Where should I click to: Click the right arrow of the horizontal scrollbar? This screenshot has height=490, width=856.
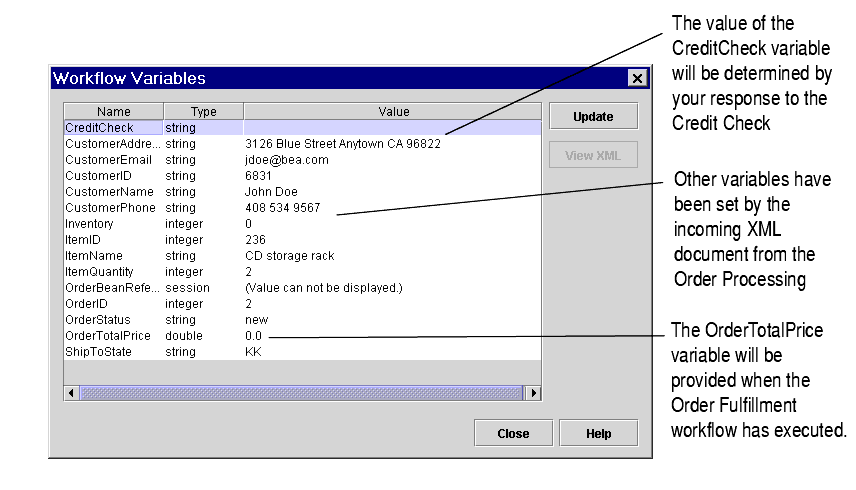(x=533, y=393)
